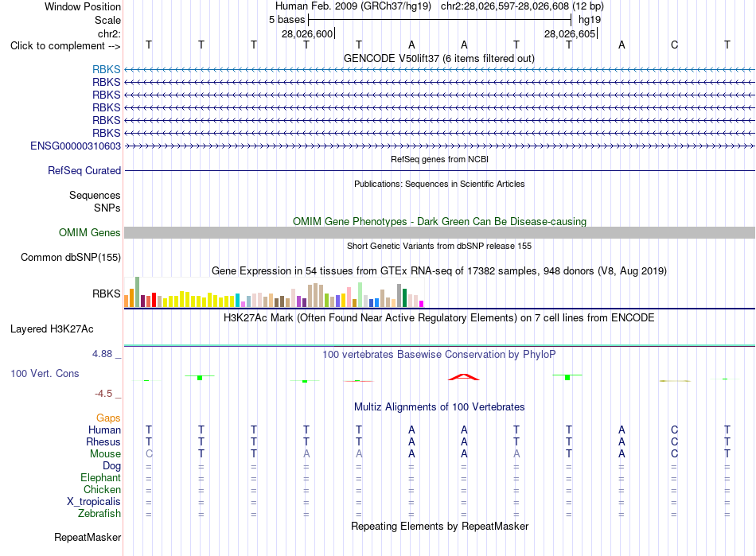Click the "Window Position" track label
This screenshot has height=556, width=756.
coord(83,6)
